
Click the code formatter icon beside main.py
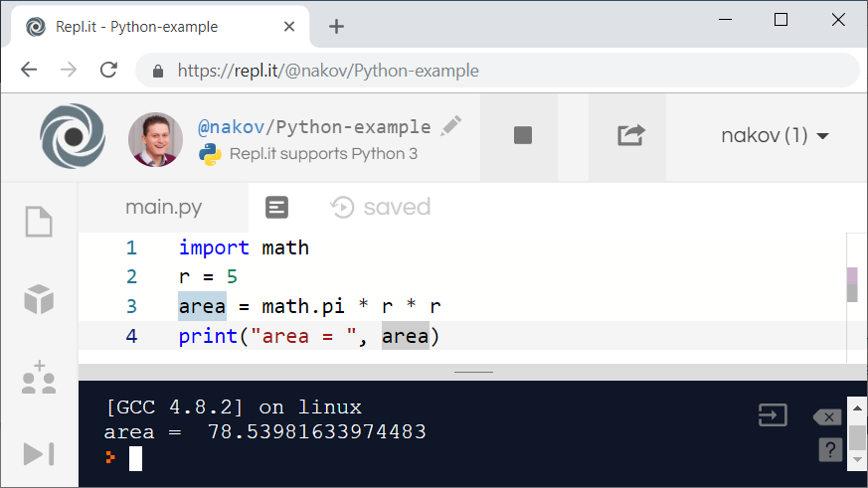click(277, 207)
